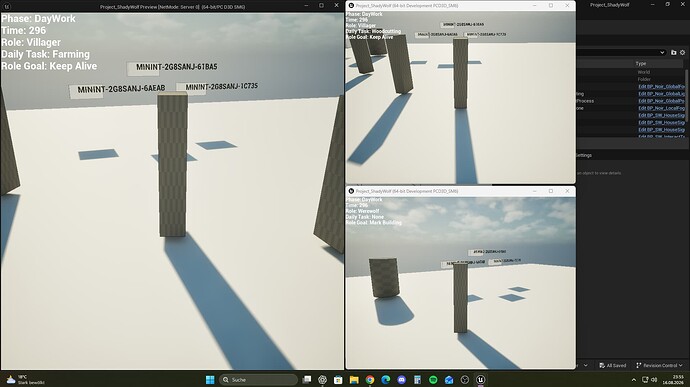Open the Revision Control dropdown
This screenshot has height=387, width=690.
click(x=659, y=365)
